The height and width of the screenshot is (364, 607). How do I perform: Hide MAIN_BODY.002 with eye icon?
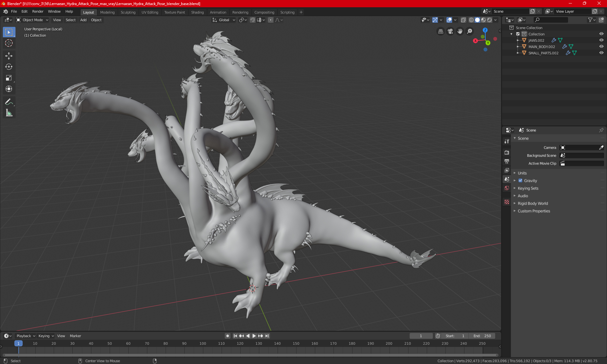click(x=601, y=46)
